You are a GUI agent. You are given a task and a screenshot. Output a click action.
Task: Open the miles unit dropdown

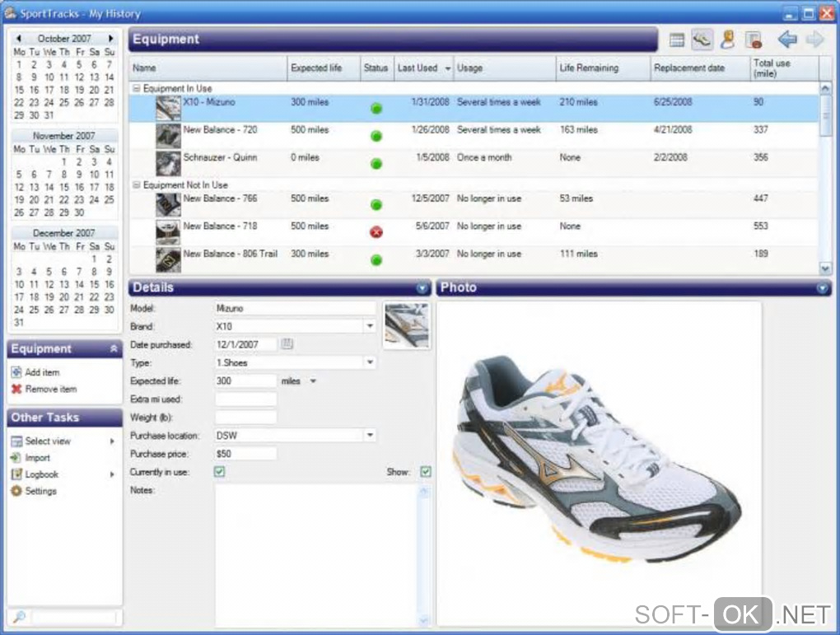313,381
